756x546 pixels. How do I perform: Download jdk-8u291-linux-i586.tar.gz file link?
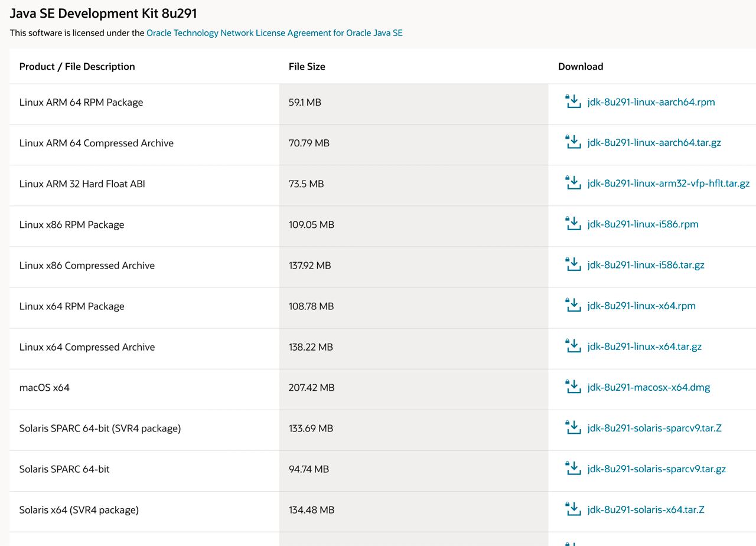point(646,265)
